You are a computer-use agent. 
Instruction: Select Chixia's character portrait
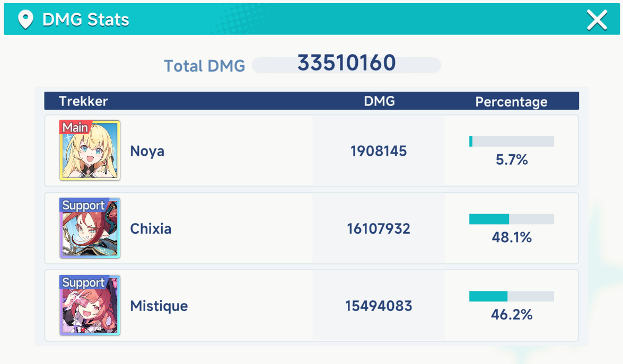click(90, 228)
